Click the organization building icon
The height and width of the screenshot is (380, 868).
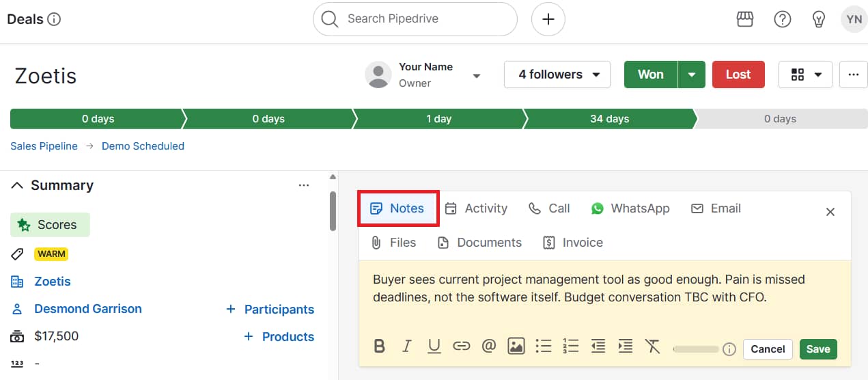tap(17, 282)
